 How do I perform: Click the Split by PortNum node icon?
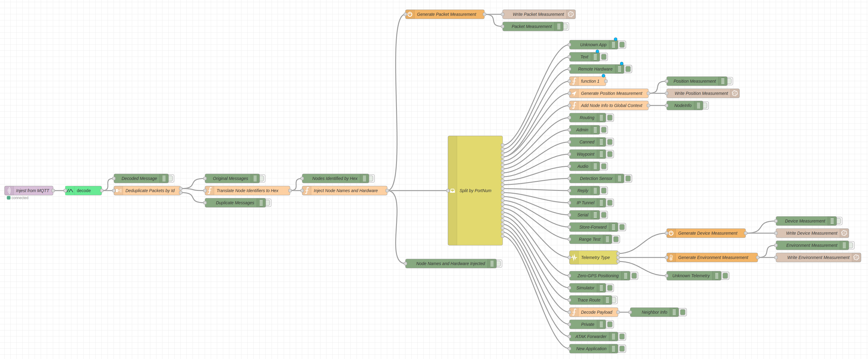(453, 191)
